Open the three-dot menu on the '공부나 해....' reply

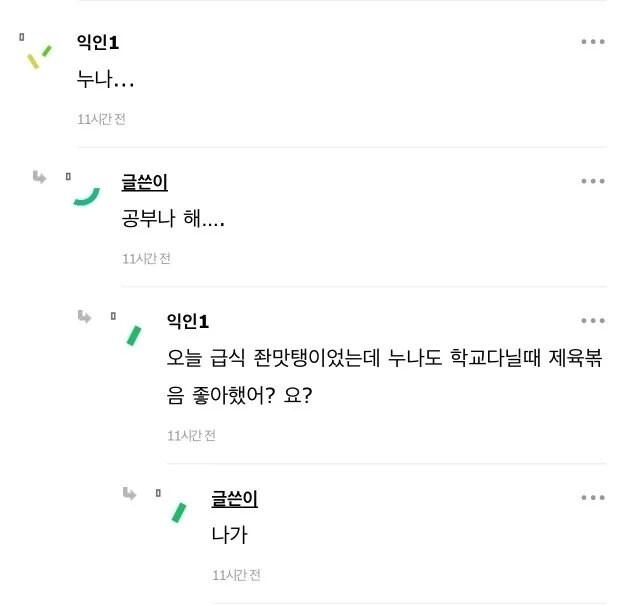pyautogui.click(x=592, y=181)
